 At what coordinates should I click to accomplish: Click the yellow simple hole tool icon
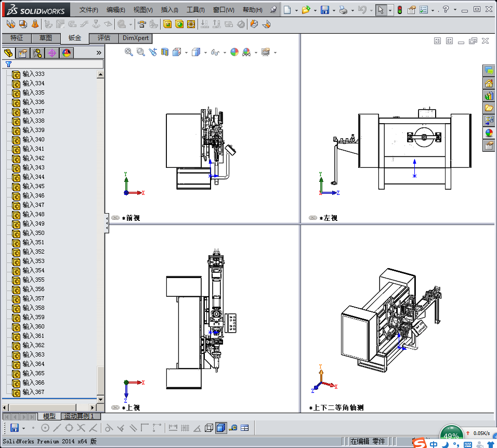[179, 24]
